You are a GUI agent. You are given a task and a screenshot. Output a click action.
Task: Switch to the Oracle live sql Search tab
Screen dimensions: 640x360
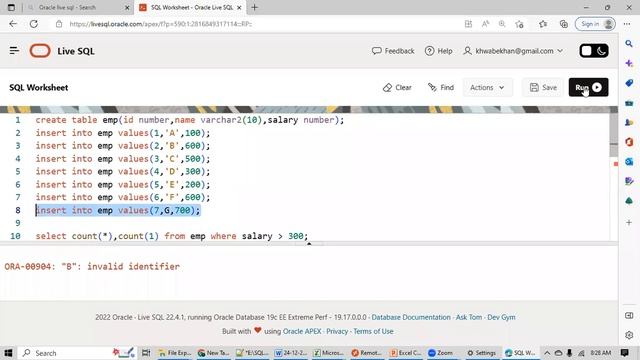78,7
